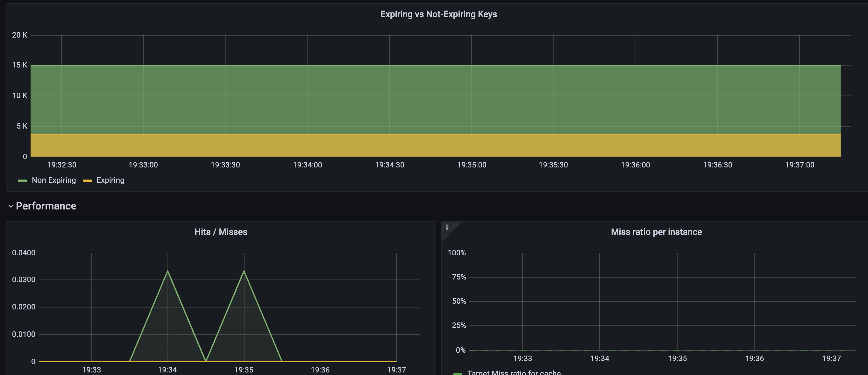Click the second green peak in Hits / Misses
Screen dimensions: 868x375
point(244,271)
